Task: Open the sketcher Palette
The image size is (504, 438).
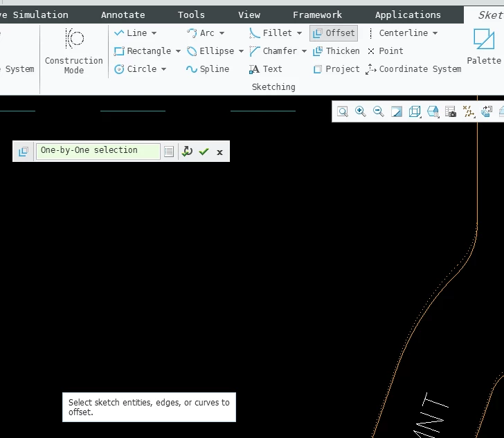Action: (x=484, y=46)
